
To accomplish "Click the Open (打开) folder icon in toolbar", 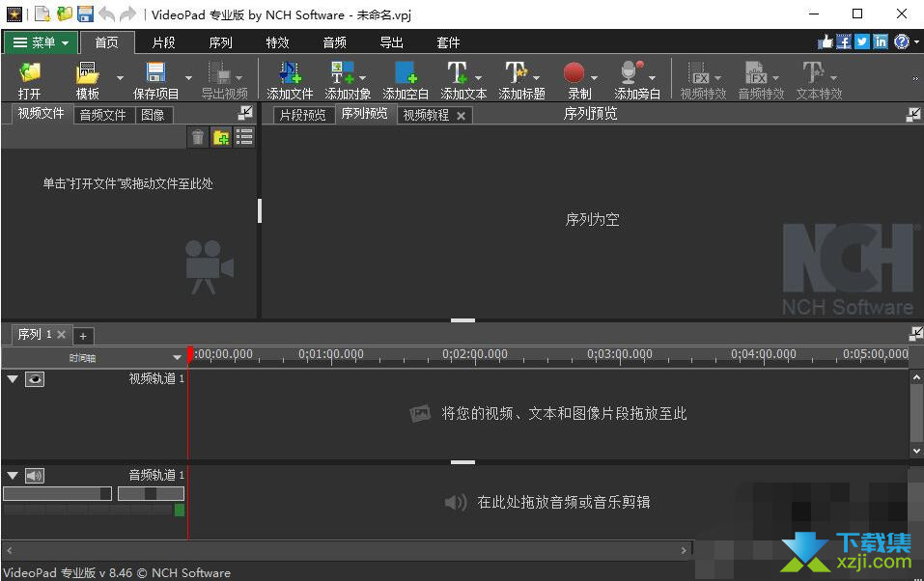I will pos(30,73).
